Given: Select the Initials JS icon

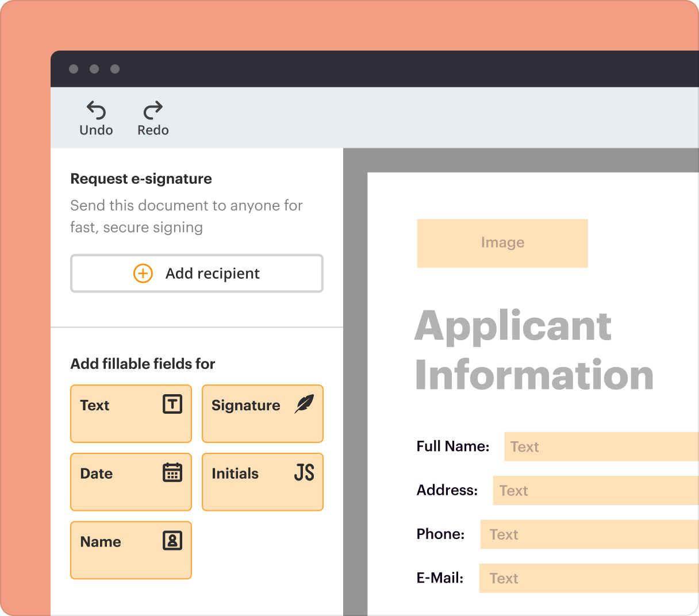Looking at the screenshot, I should tap(303, 473).
